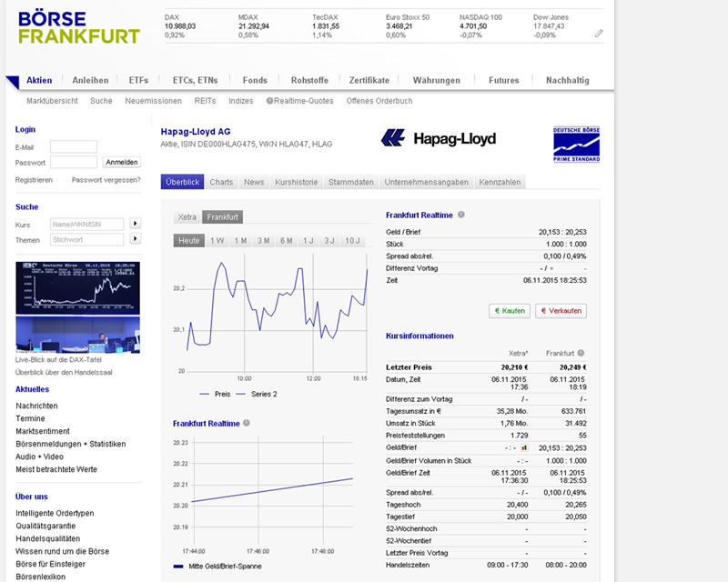Toggle chart to Xetra exchange

187,216
